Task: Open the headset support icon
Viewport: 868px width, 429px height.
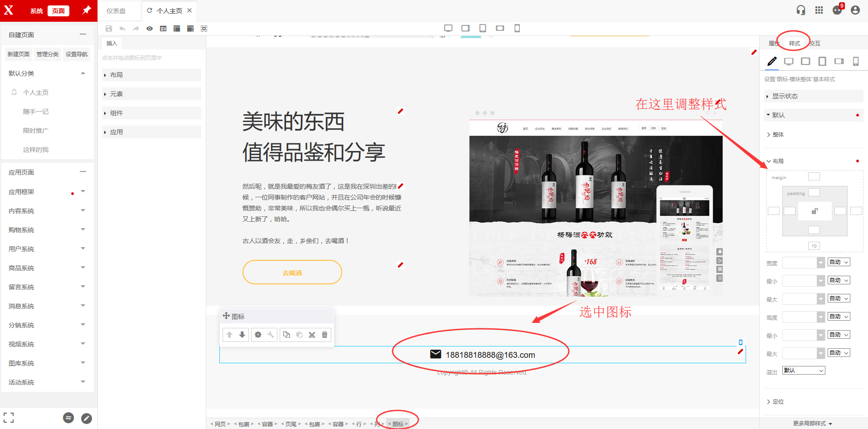Action: click(x=801, y=10)
